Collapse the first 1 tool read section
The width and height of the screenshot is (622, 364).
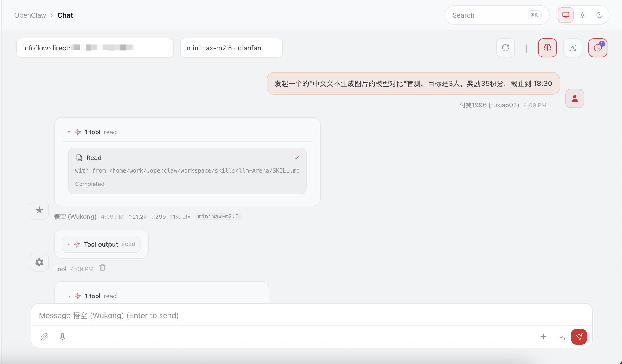(92, 132)
